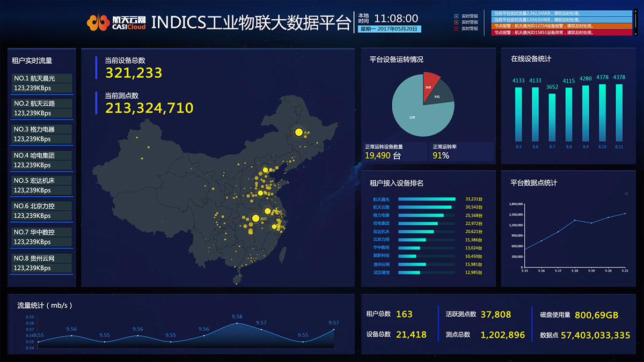Click the 8.7 bar valued 3652

[x=552, y=117]
